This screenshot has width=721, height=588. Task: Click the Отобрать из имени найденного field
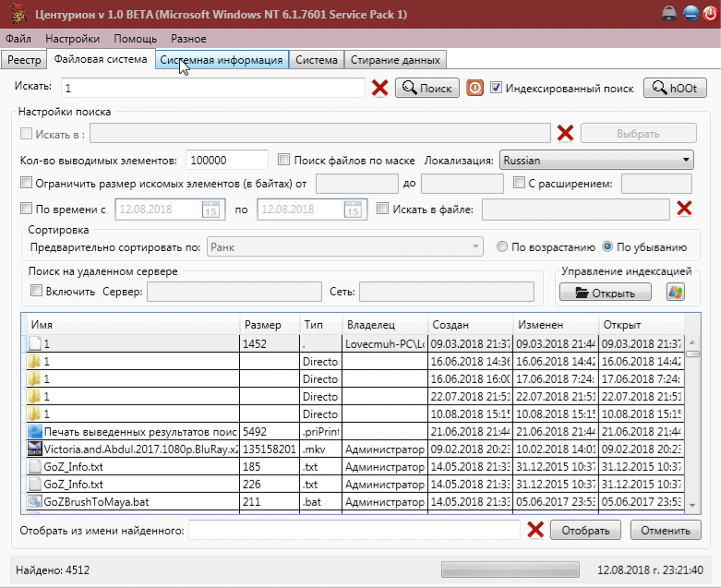pos(354,530)
